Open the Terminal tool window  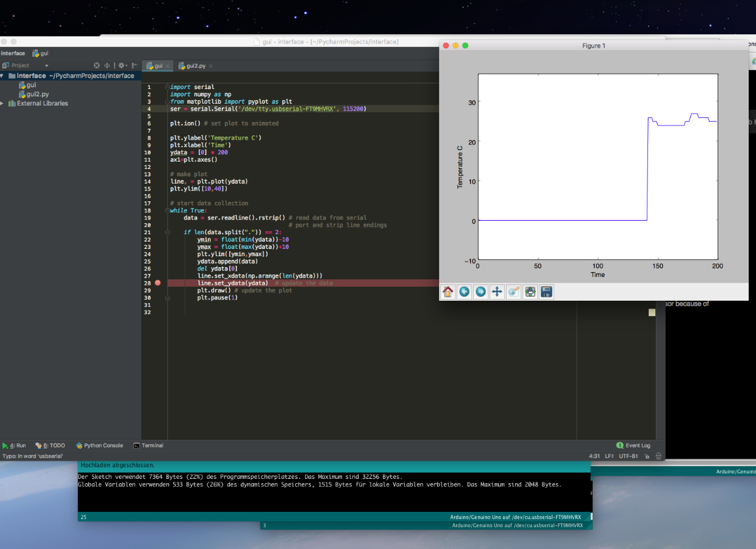[x=148, y=445]
